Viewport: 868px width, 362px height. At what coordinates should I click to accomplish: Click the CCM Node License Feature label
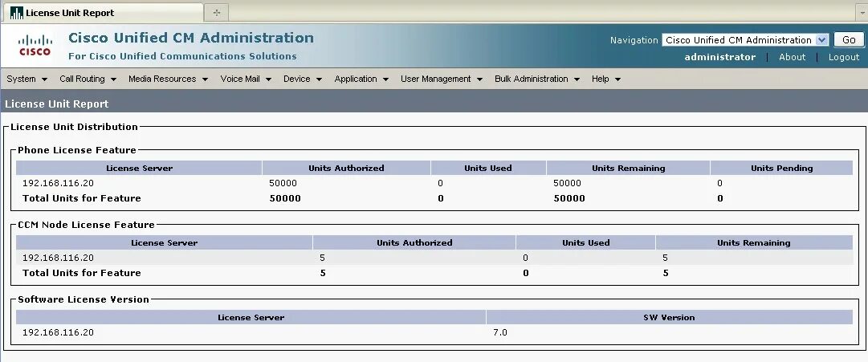pos(87,225)
